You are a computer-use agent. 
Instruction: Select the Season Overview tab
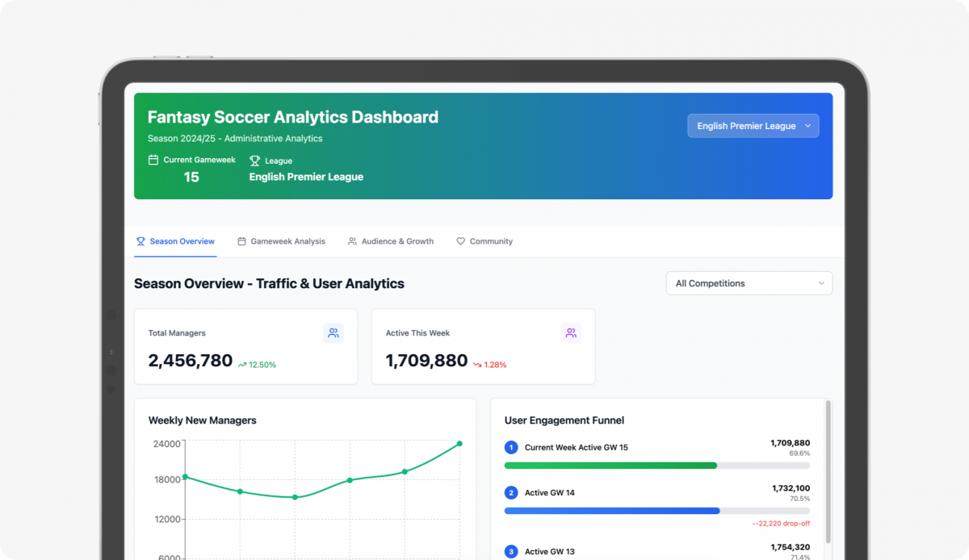[x=175, y=241]
